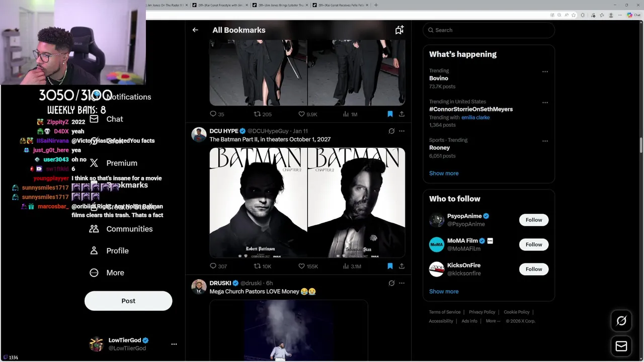Open the Rooney trending topic
Screen dimensions: 644x362
(439, 148)
